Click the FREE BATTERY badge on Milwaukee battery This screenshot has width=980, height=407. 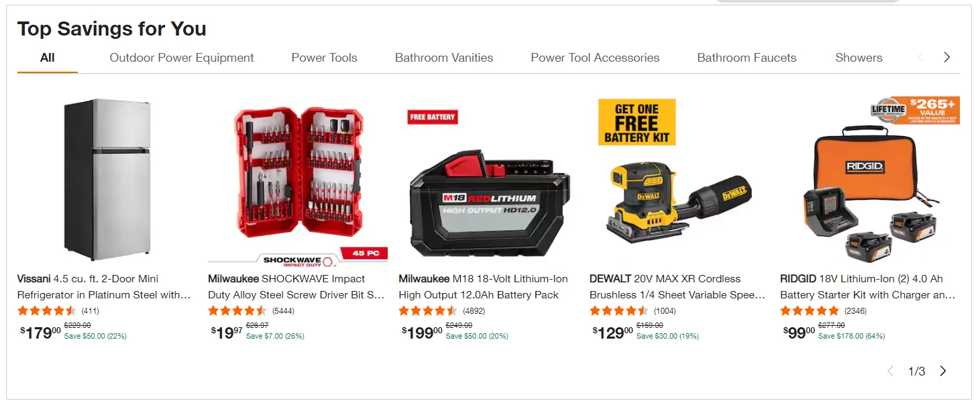coord(433,117)
